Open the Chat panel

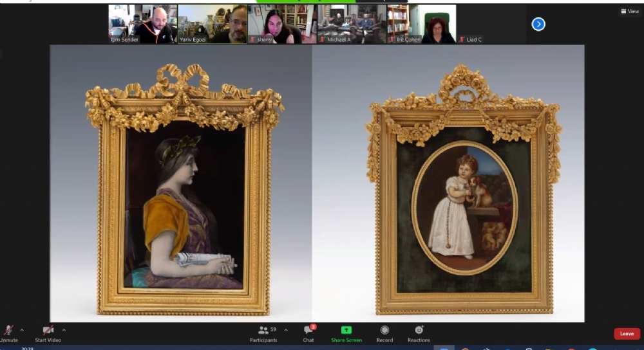tap(308, 333)
